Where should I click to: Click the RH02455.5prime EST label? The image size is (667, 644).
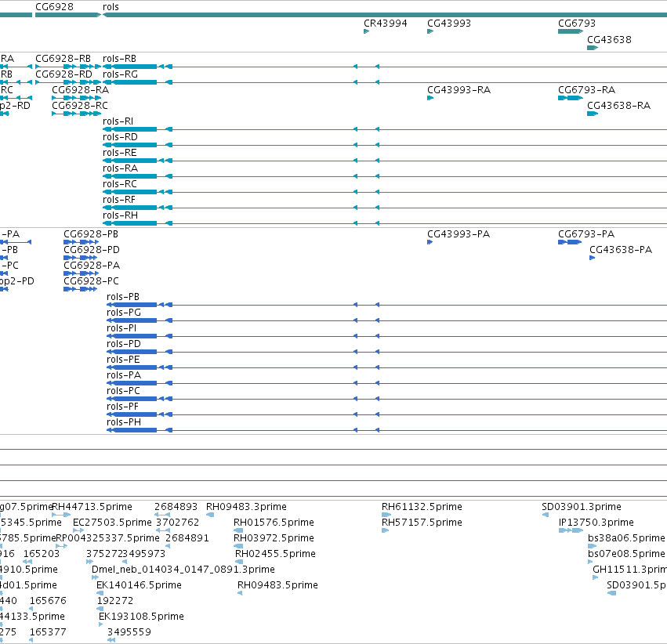click(275, 555)
